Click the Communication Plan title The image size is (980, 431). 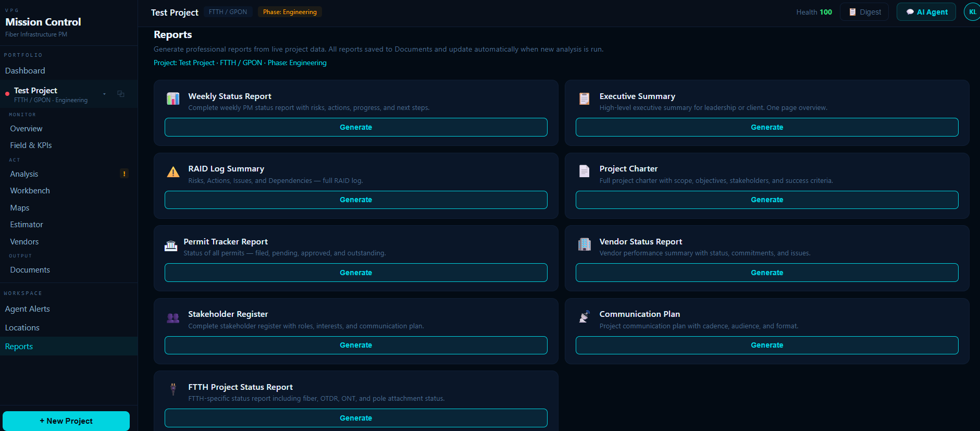[x=640, y=314]
